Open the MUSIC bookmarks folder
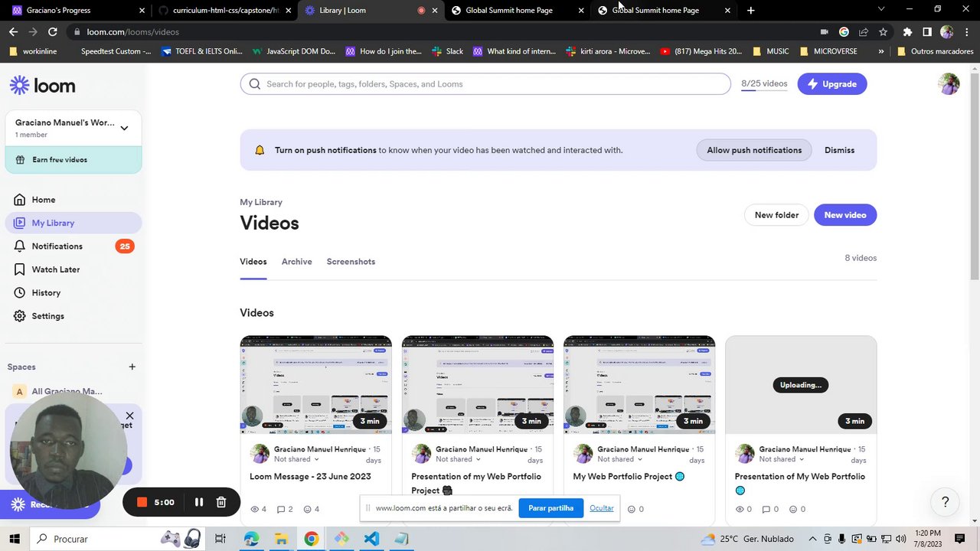Screen dimensions: 980x551 click(771, 51)
